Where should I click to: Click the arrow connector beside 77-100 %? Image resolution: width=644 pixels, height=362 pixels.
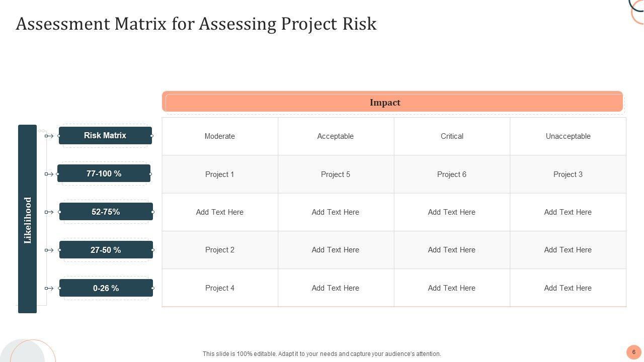tap(49, 174)
